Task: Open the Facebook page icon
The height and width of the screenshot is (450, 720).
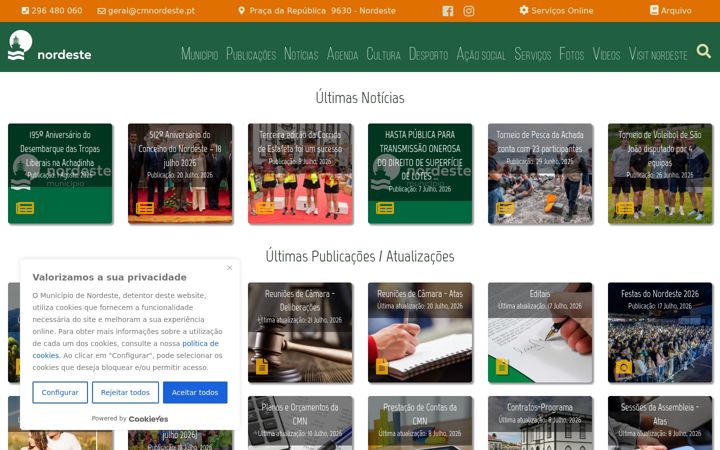Action: [x=448, y=11]
